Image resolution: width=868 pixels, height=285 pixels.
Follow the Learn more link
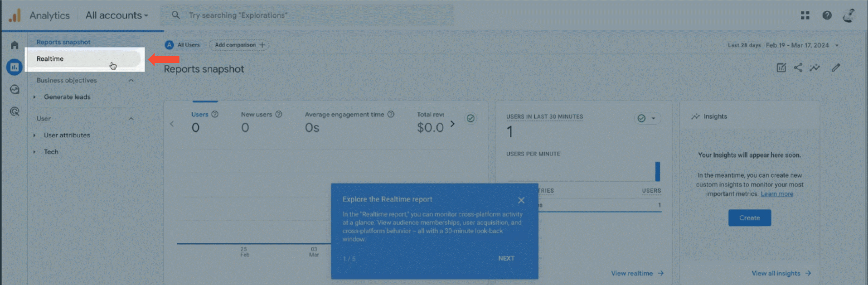(x=777, y=194)
